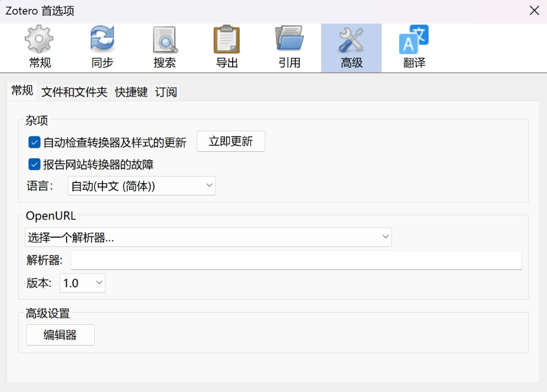Image resolution: width=547 pixels, height=392 pixels.
Task: Open the 同步 sync pane
Action: click(x=102, y=48)
